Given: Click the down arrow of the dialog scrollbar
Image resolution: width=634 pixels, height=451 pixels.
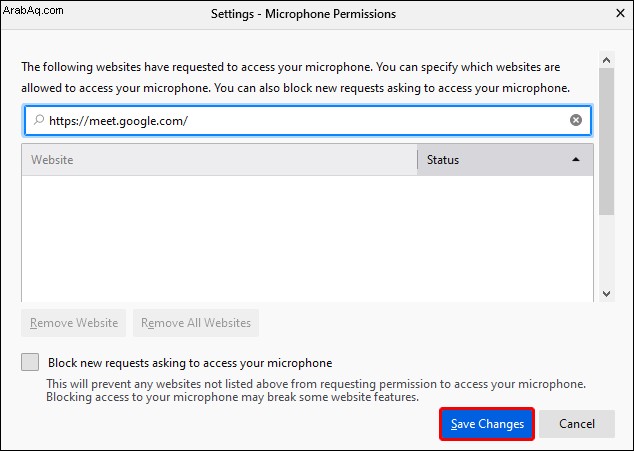Looking at the screenshot, I should tap(606, 294).
